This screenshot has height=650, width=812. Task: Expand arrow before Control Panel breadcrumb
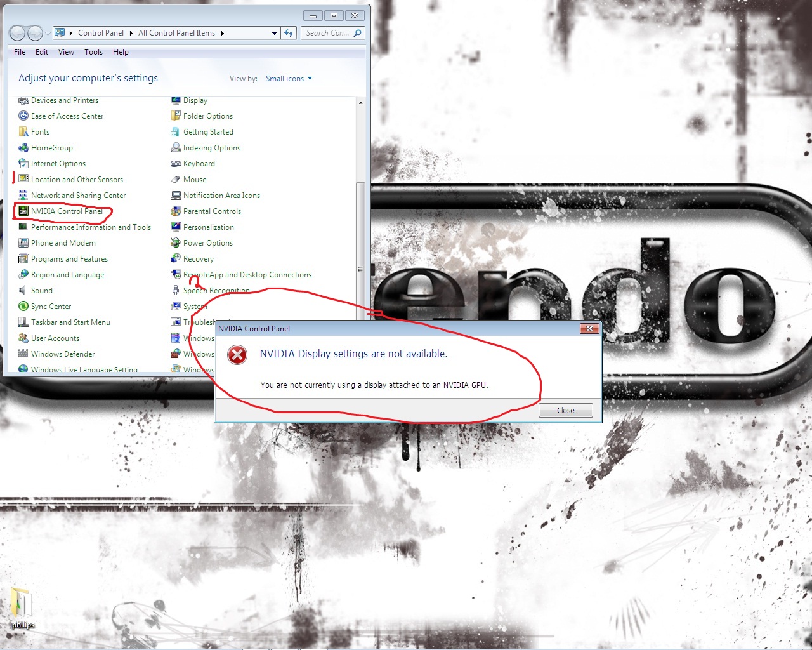(x=71, y=33)
